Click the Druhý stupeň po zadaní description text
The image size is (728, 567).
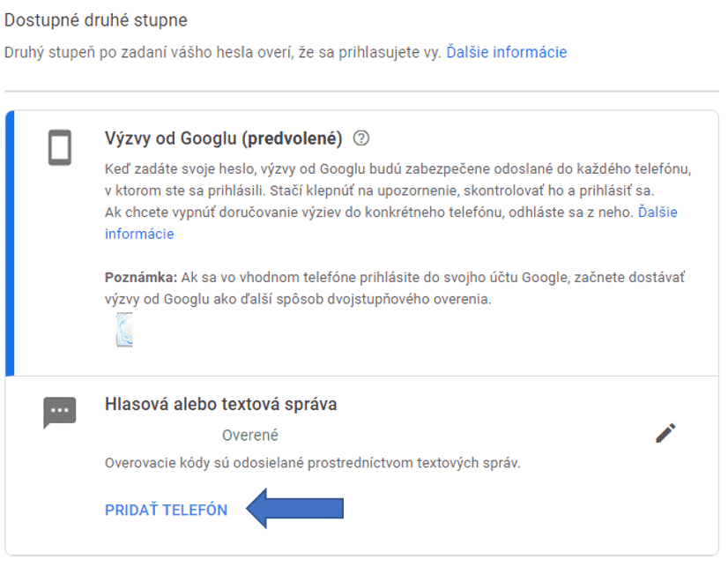222,52
